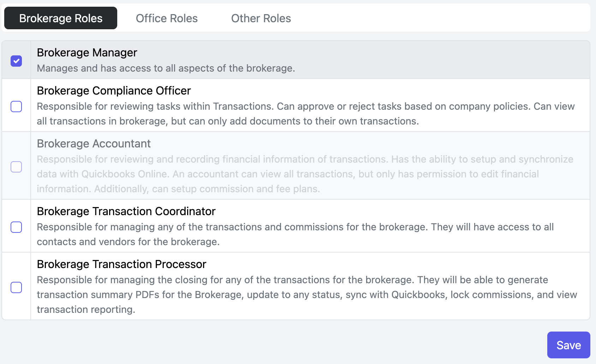Click the 'Responsible for reviewing tasks within Transactions' line

click(x=306, y=106)
